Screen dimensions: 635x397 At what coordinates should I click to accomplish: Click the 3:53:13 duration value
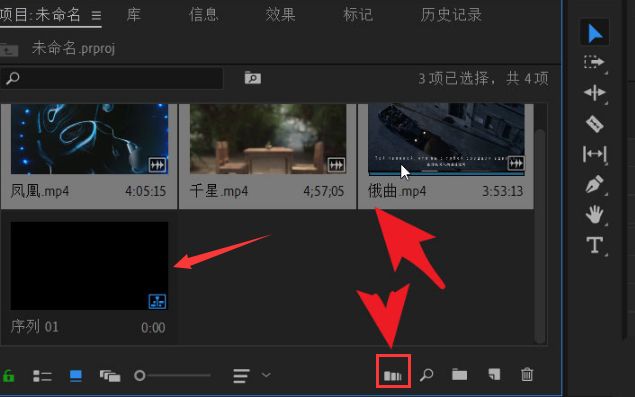tap(502, 191)
